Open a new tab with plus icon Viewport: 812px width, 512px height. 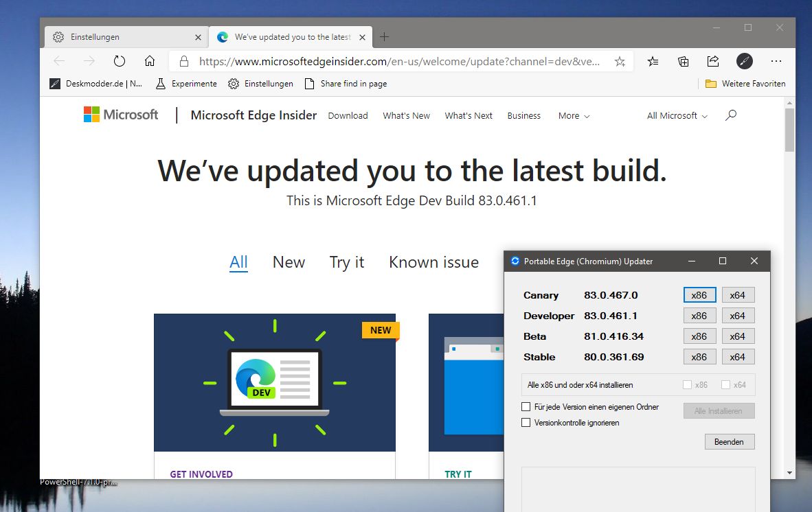[x=384, y=37]
